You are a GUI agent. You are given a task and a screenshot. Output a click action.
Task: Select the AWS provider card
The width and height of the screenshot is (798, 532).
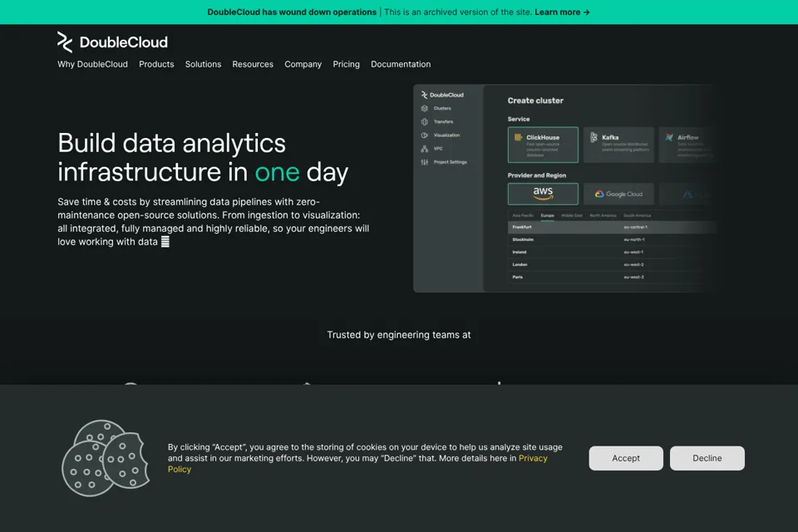point(543,194)
